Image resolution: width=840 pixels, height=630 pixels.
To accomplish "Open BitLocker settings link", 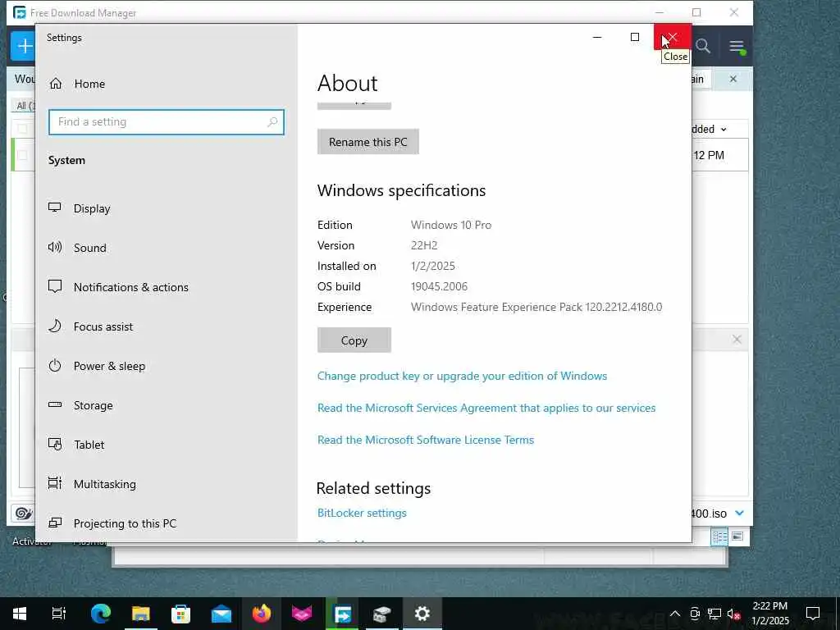I will tap(362, 514).
